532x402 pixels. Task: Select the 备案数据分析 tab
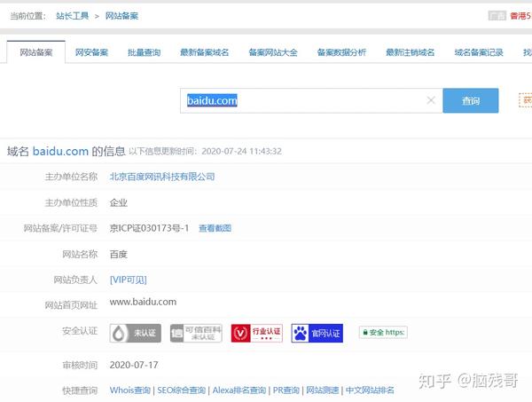(x=341, y=52)
